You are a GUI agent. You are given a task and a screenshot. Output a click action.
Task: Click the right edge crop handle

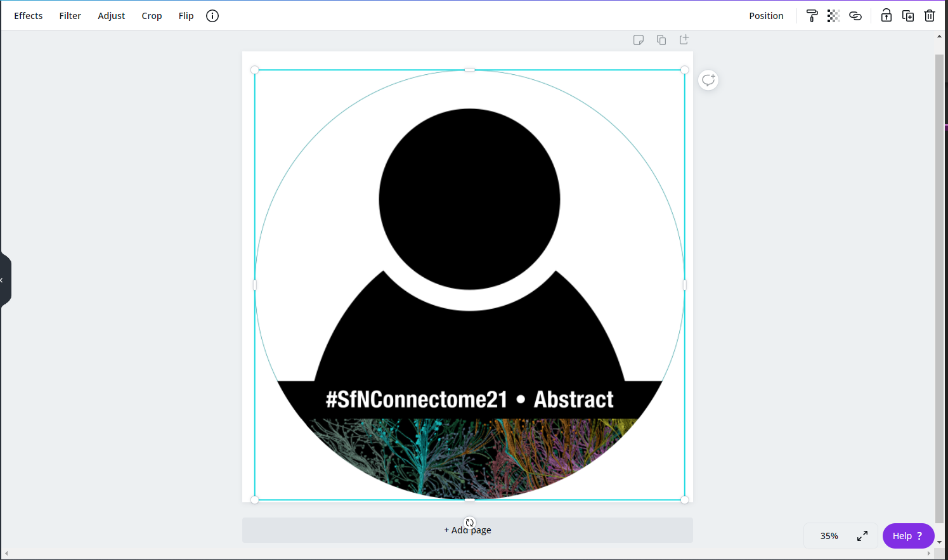coord(685,285)
